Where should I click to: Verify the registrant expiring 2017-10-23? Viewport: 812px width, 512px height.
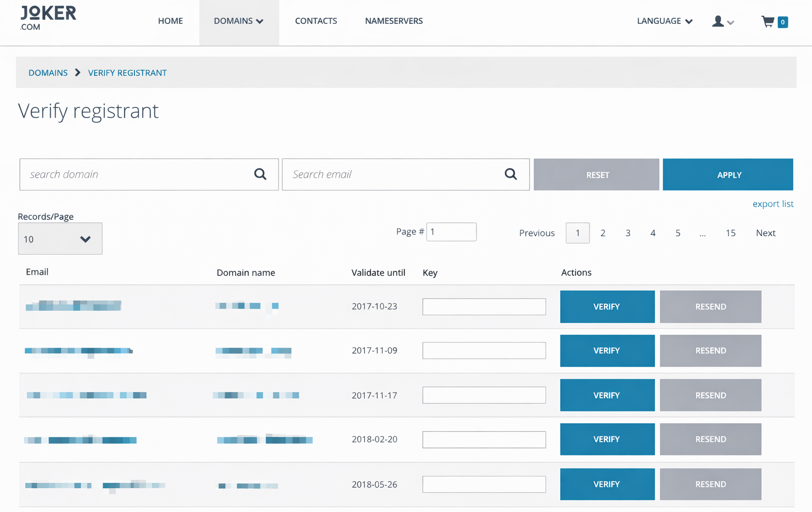point(607,306)
